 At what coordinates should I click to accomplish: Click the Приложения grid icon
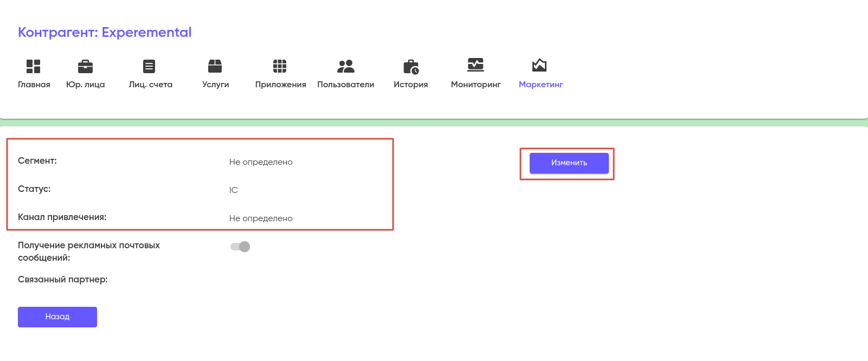(280, 66)
